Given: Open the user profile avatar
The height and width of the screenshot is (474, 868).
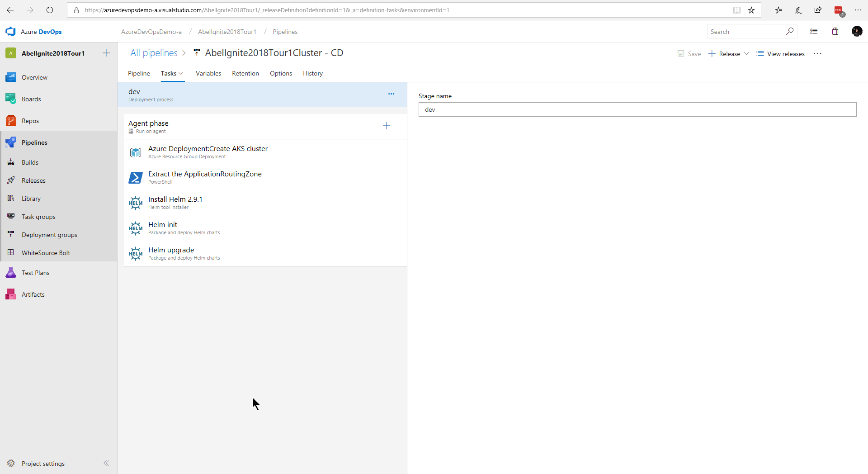Looking at the screenshot, I should pyautogui.click(x=857, y=31).
